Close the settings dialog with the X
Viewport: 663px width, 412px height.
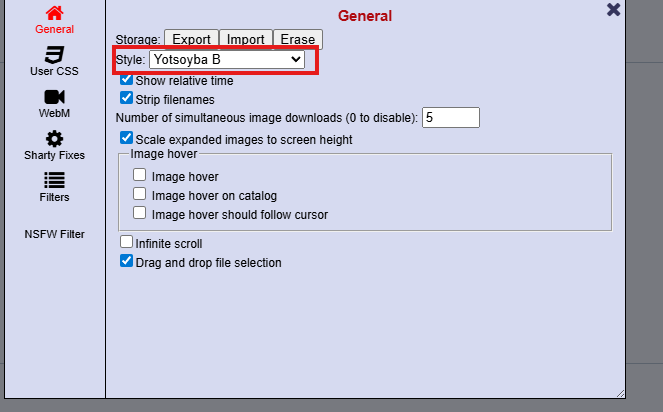pyautogui.click(x=614, y=10)
